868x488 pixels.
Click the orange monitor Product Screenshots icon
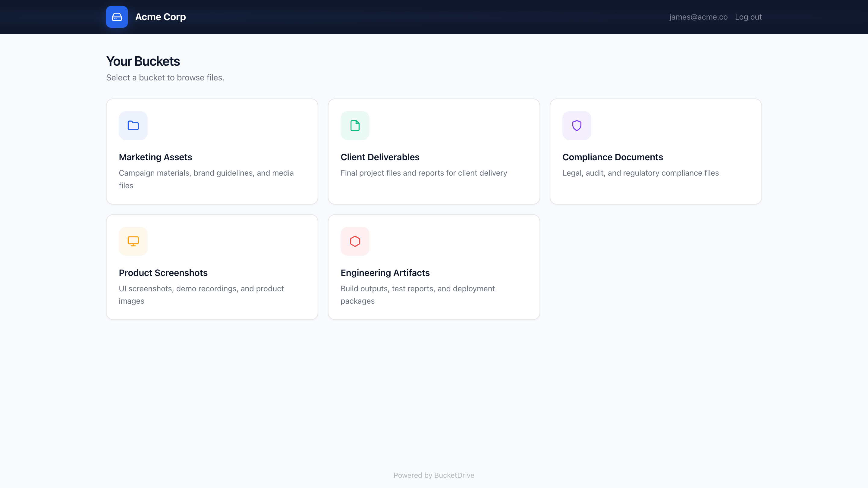click(133, 241)
